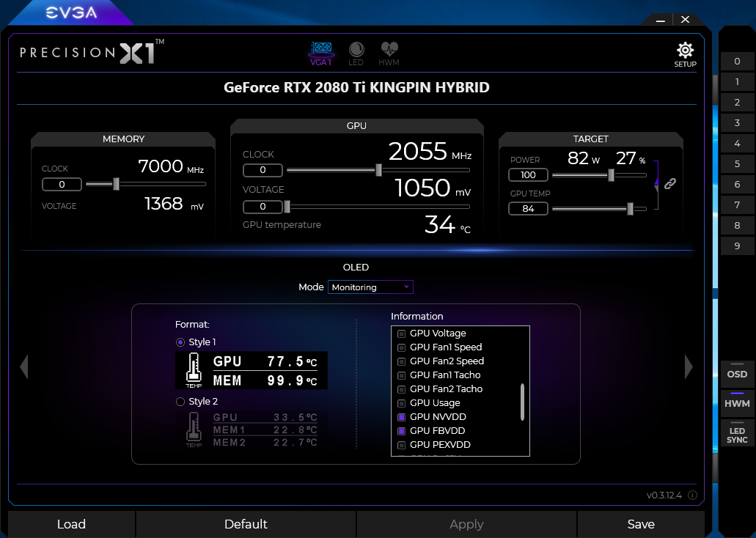Click the GPU temp target value field
Viewport: 756px width, 538px height.
529,209
